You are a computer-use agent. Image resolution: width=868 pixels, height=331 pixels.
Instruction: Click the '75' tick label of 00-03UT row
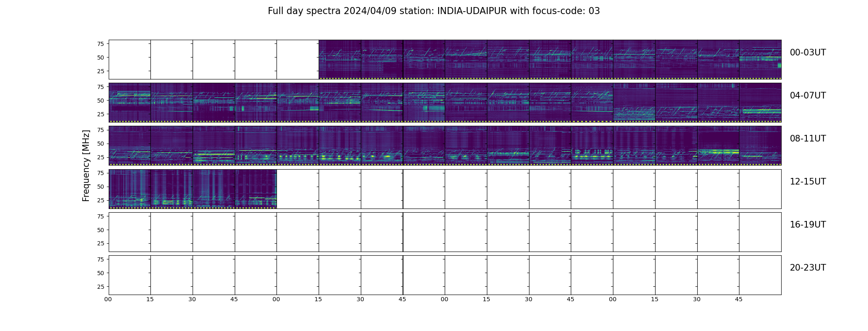click(100, 44)
